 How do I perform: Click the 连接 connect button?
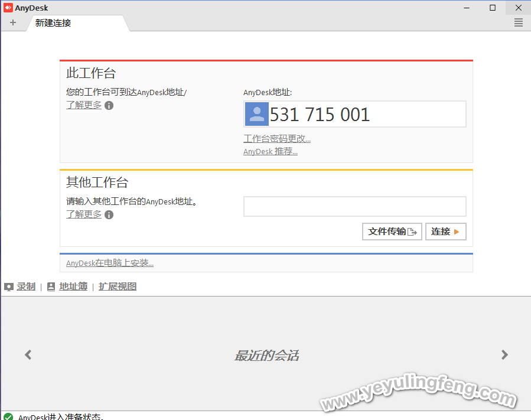pyautogui.click(x=446, y=232)
